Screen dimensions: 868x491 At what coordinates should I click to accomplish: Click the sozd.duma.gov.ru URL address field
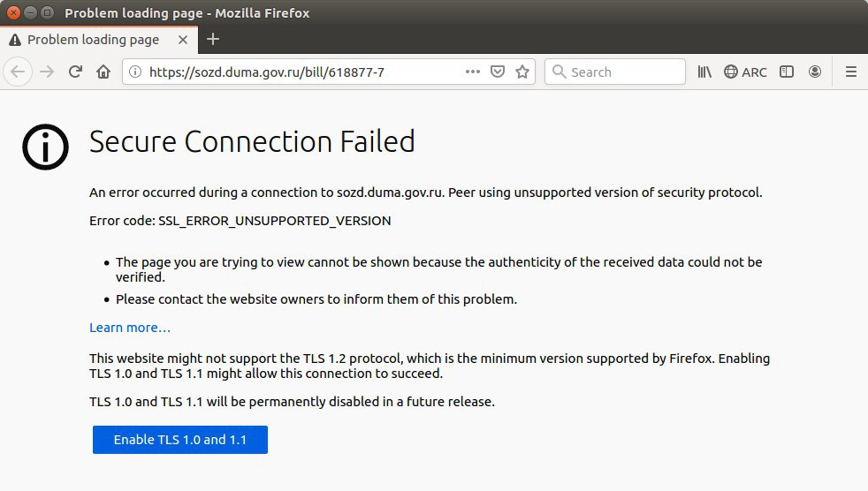click(304, 72)
